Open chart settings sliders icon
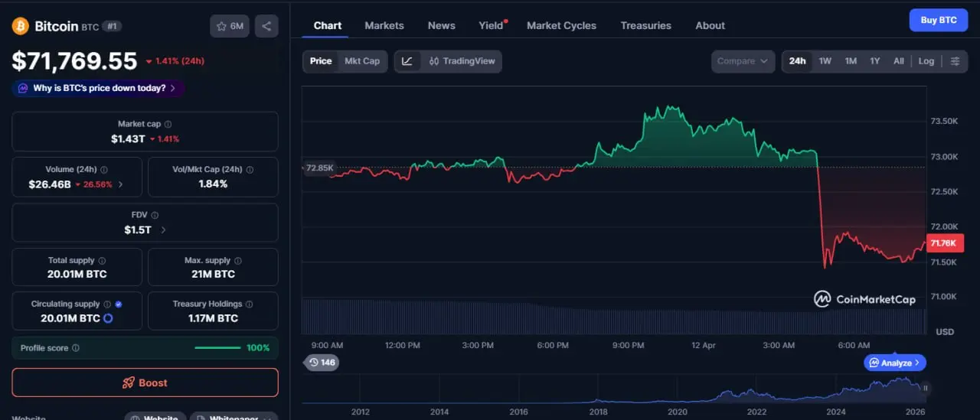The image size is (980, 420). (x=955, y=61)
